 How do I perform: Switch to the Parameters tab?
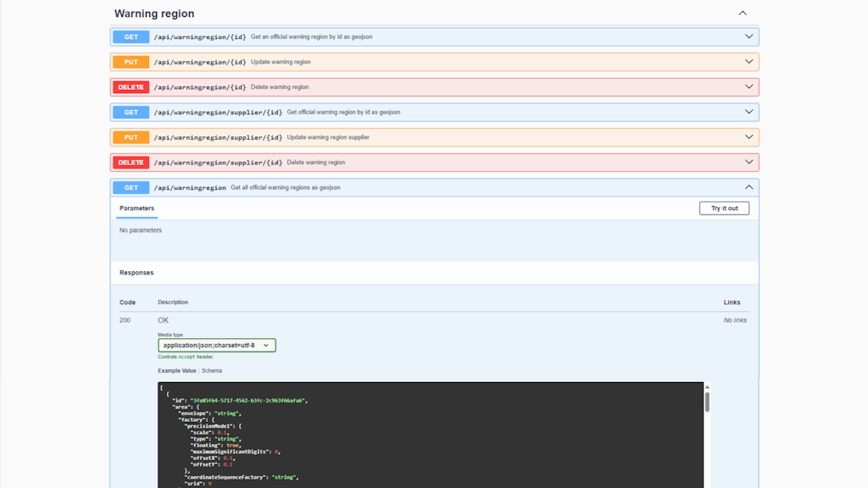[136, 208]
